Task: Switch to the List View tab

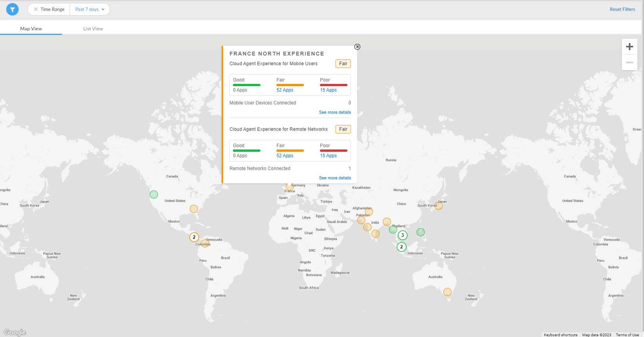Action: coord(93,29)
